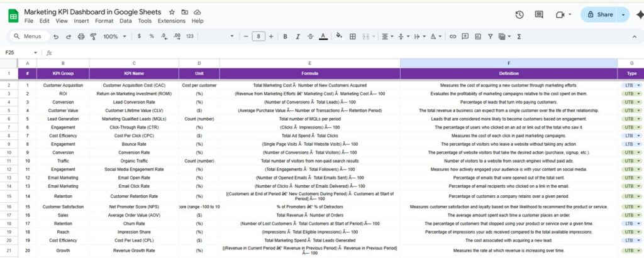The width and height of the screenshot is (644, 258).
Task: Open the File menu
Action: tap(29, 21)
